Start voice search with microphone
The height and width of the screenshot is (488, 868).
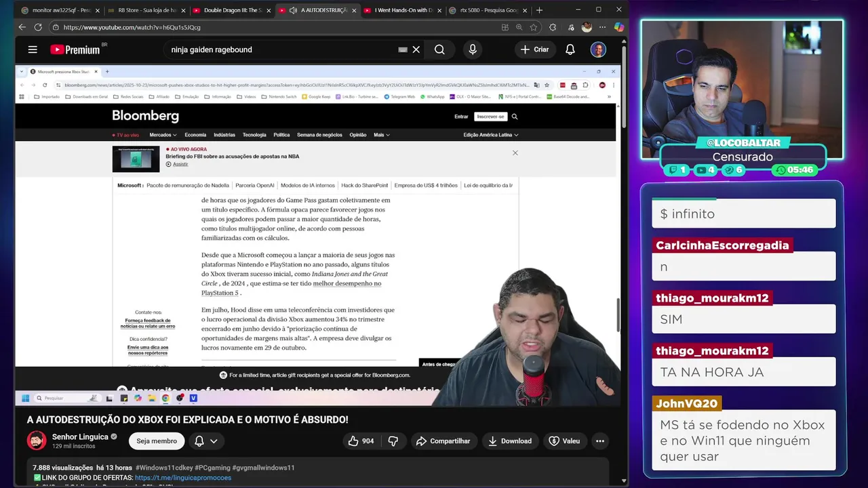pos(473,49)
